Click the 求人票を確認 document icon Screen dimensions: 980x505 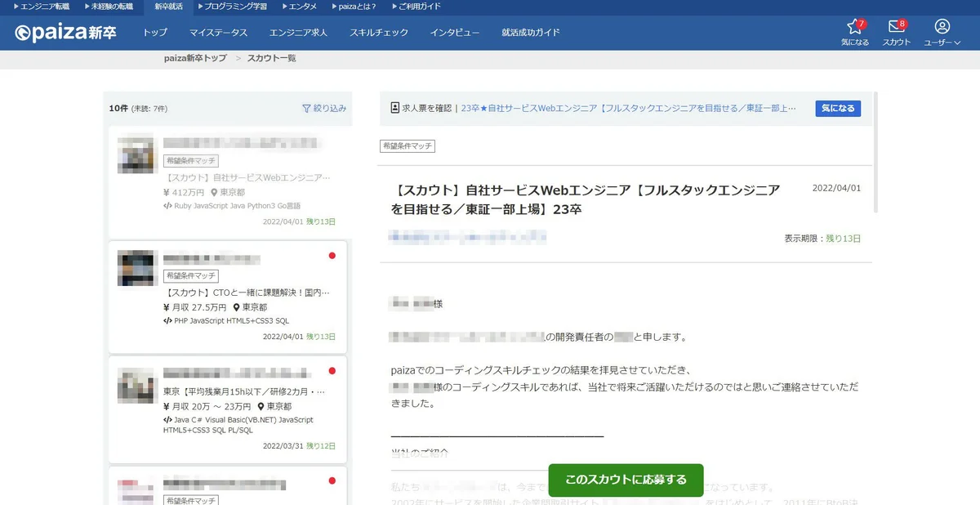pyautogui.click(x=395, y=108)
